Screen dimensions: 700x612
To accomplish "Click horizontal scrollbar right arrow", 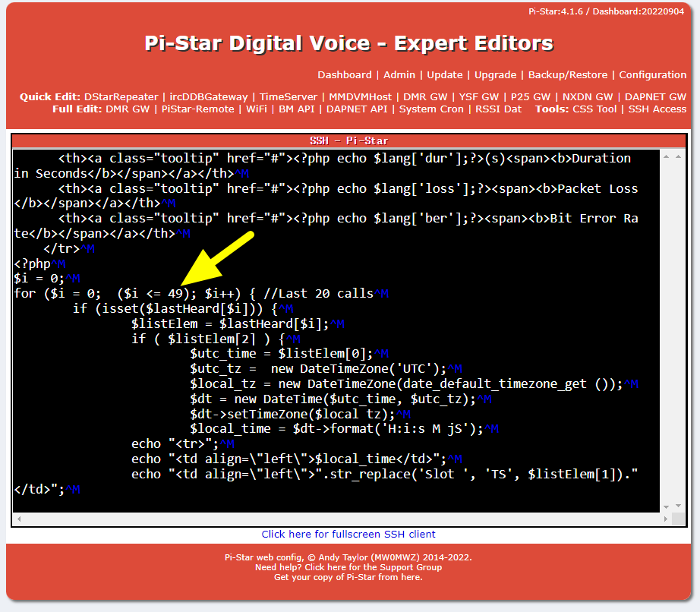I will click(x=665, y=519).
